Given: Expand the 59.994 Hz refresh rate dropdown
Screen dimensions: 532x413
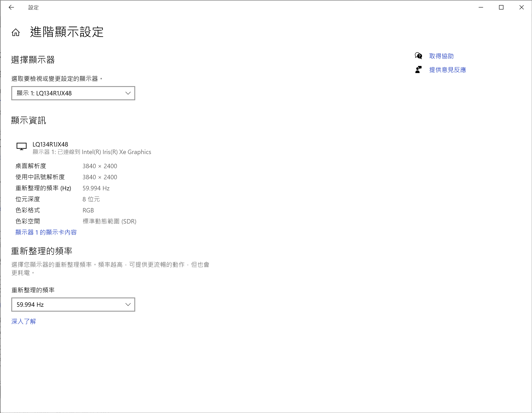Looking at the screenshot, I should 73,304.
